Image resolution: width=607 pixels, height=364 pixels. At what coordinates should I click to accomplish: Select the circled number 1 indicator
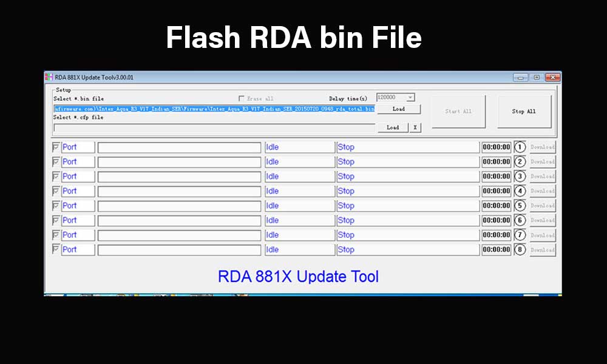pyautogui.click(x=520, y=147)
